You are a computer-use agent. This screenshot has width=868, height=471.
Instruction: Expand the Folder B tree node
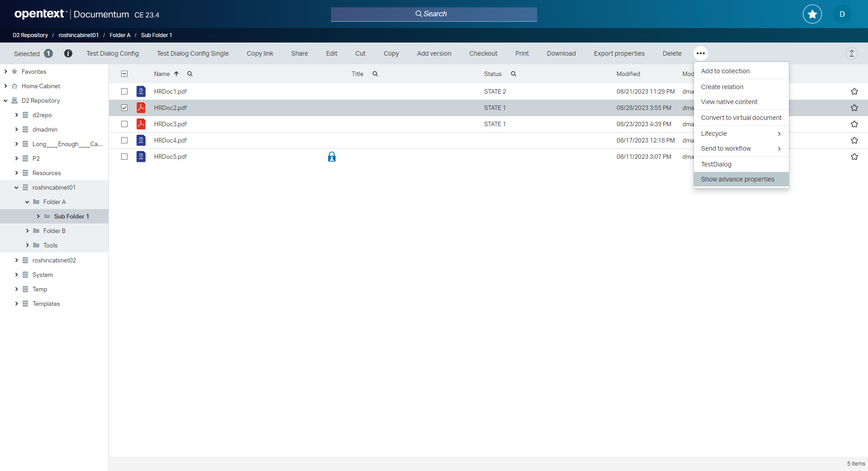pyautogui.click(x=27, y=231)
